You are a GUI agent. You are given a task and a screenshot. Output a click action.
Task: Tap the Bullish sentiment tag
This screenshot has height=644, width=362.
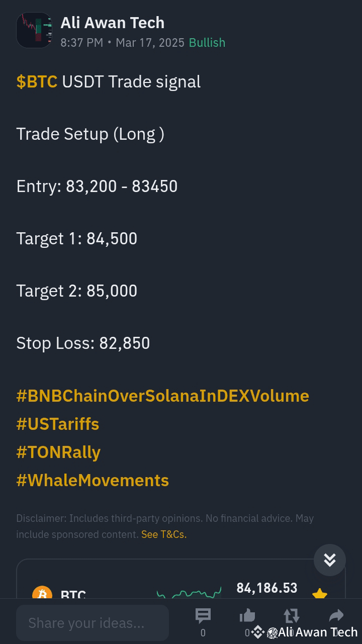(x=207, y=43)
